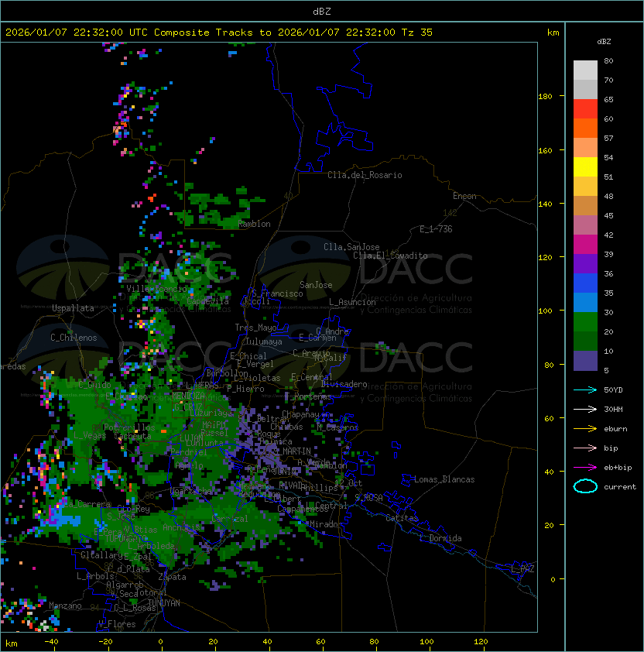Image resolution: width=644 pixels, height=652 pixels.
Task: Click the Encon map label
Action: click(464, 196)
